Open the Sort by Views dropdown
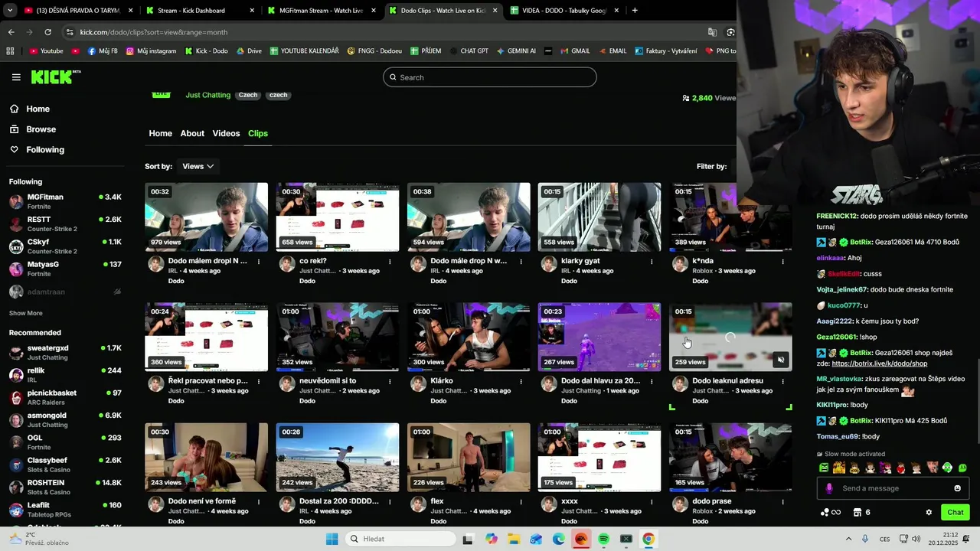This screenshot has width=980, height=551. click(198, 166)
